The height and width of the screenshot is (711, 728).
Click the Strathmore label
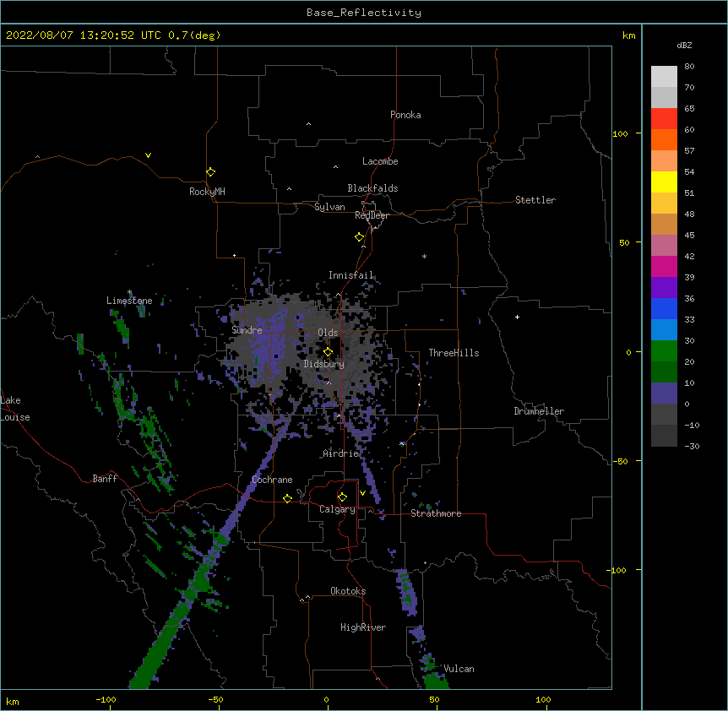436,513
